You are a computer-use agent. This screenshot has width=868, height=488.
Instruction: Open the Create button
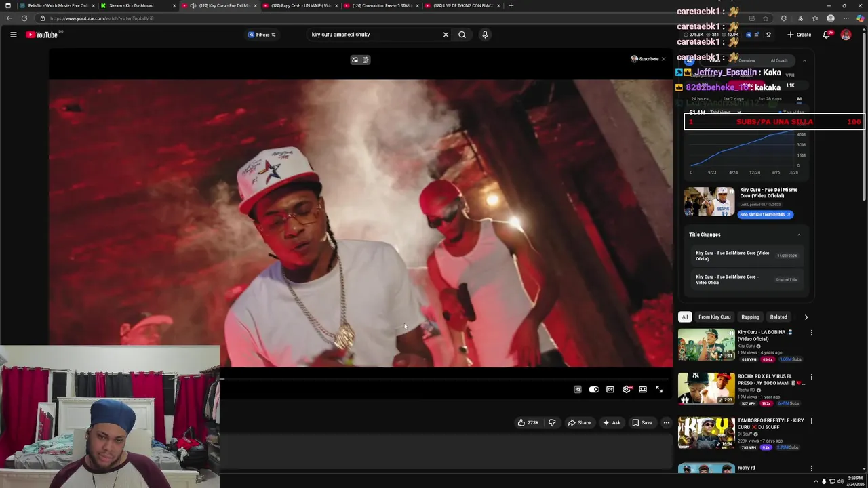click(799, 35)
